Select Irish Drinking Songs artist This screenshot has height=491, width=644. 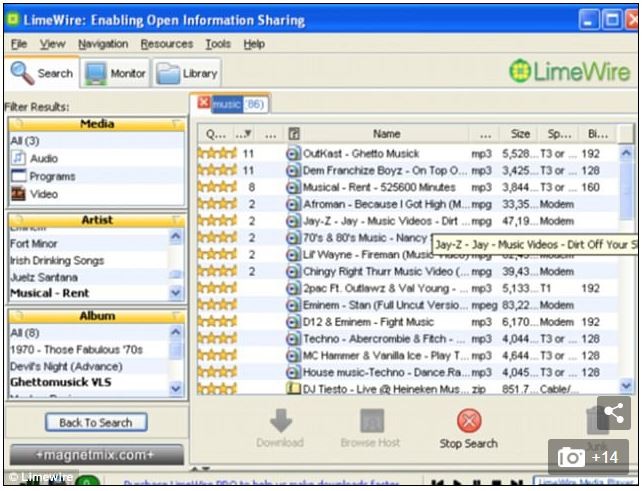pyautogui.click(x=57, y=260)
